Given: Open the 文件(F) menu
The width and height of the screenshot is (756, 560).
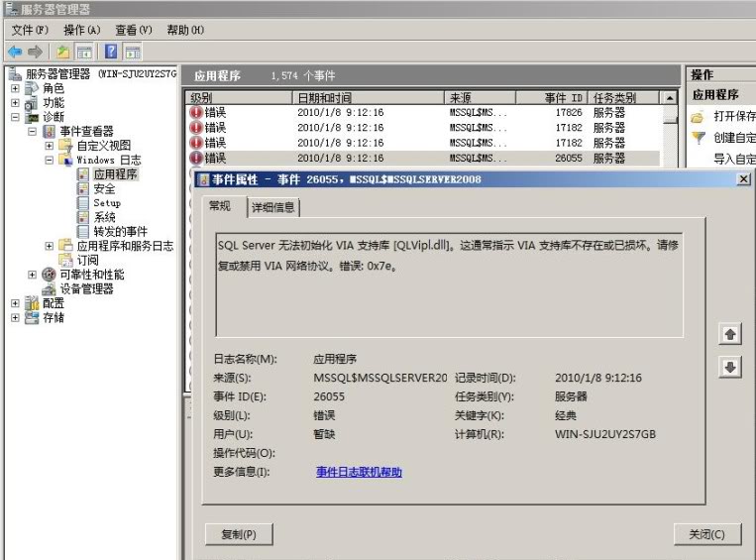Looking at the screenshot, I should coord(30,30).
